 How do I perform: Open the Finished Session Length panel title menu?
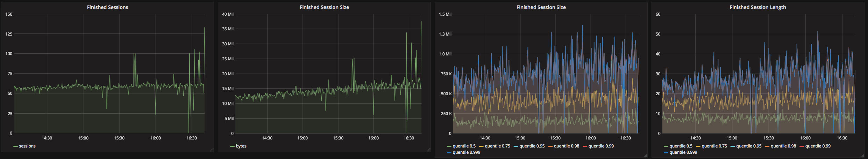(x=757, y=7)
